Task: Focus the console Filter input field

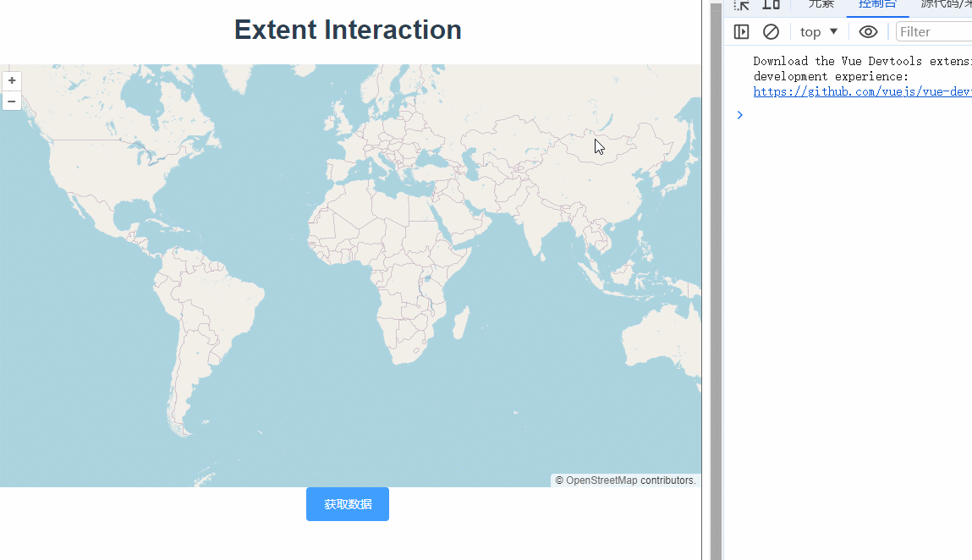Action: (934, 31)
